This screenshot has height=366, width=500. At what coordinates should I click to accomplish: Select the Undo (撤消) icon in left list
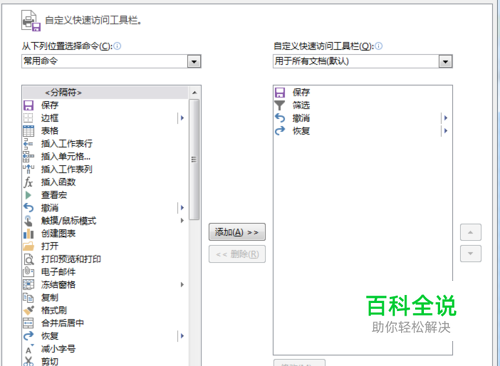click(28, 208)
